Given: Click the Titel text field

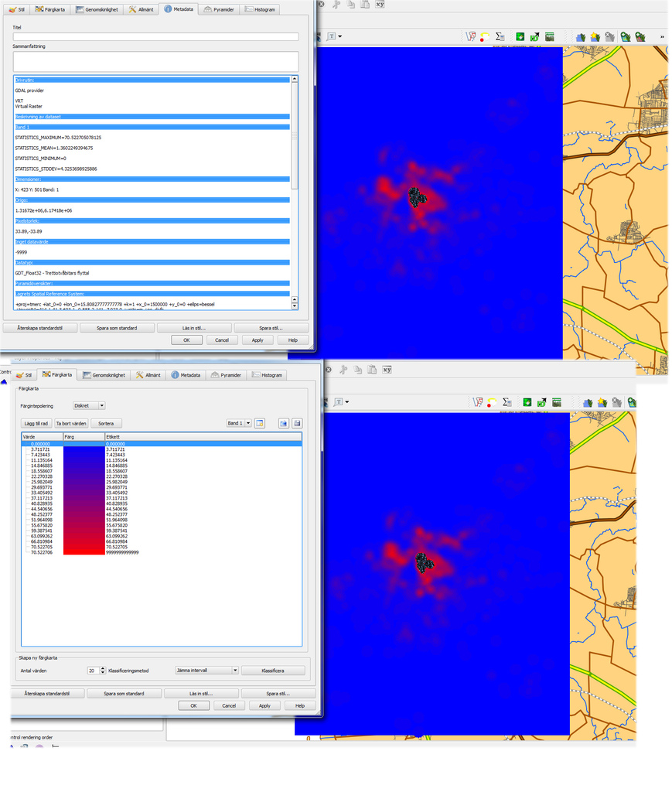Looking at the screenshot, I should pyautogui.click(x=155, y=36).
